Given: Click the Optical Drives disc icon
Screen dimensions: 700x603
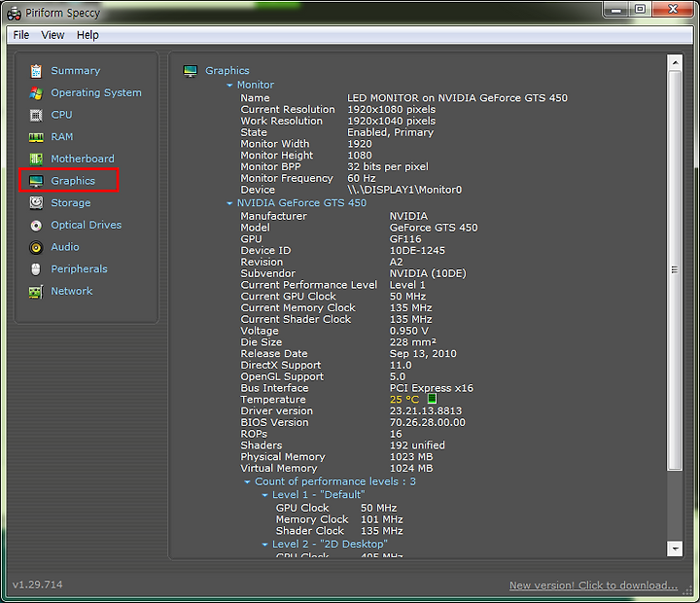Looking at the screenshot, I should click(36, 225).
